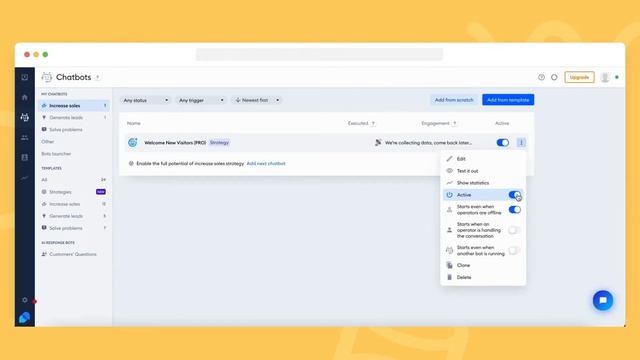This screenshot has width=640, height=360.
Task: Click the Executed column header label
Action: 358,123
